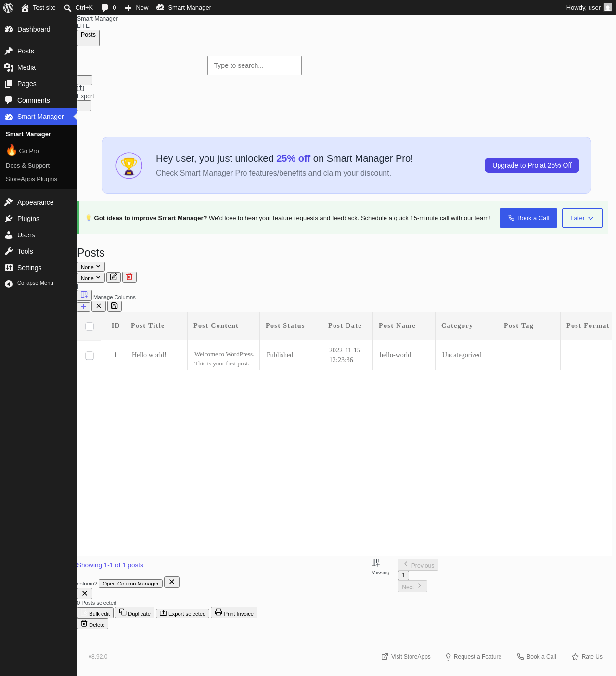Open the Comments menu in sidebar
The image size is (616, 676).
(38, 100)
